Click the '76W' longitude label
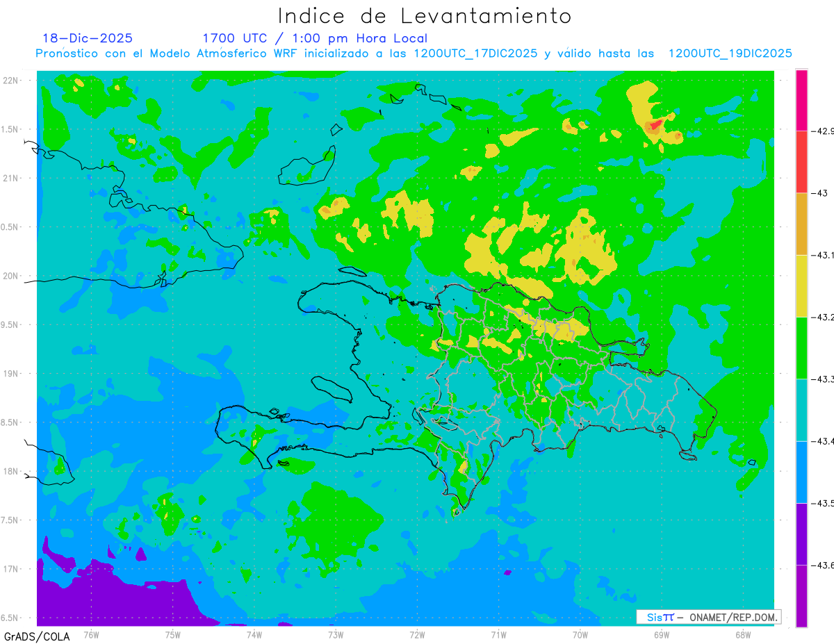Viewport: 834px width, 644px height. [x=91, y=635]
